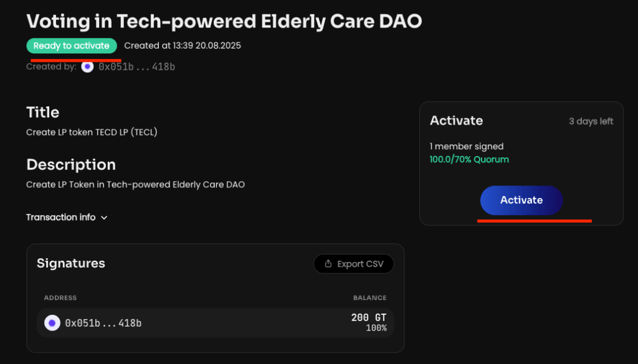Screen dimensions: 638x364
Task: Click the Signatures panel heading
Action: click(71, 263)
